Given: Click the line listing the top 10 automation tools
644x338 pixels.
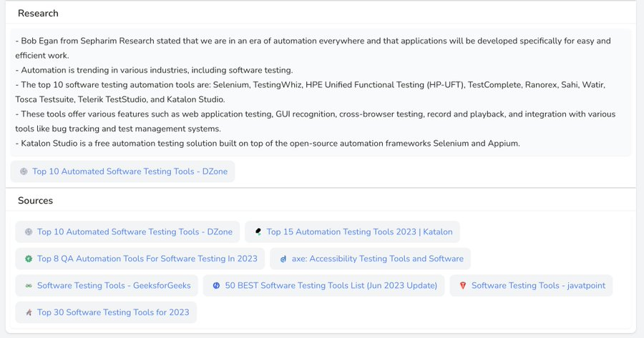Looking at the screenshot, I should [310, 92].
